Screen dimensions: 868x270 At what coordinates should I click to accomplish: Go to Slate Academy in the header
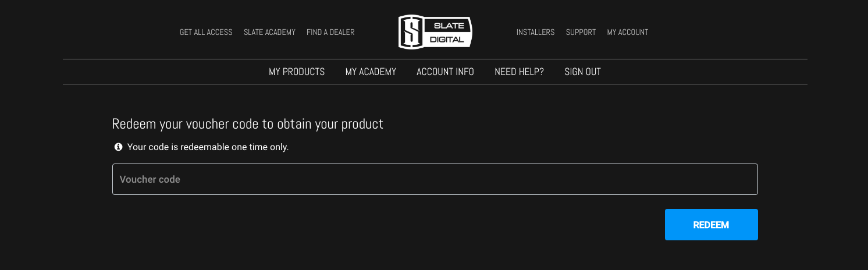(269, 33)
